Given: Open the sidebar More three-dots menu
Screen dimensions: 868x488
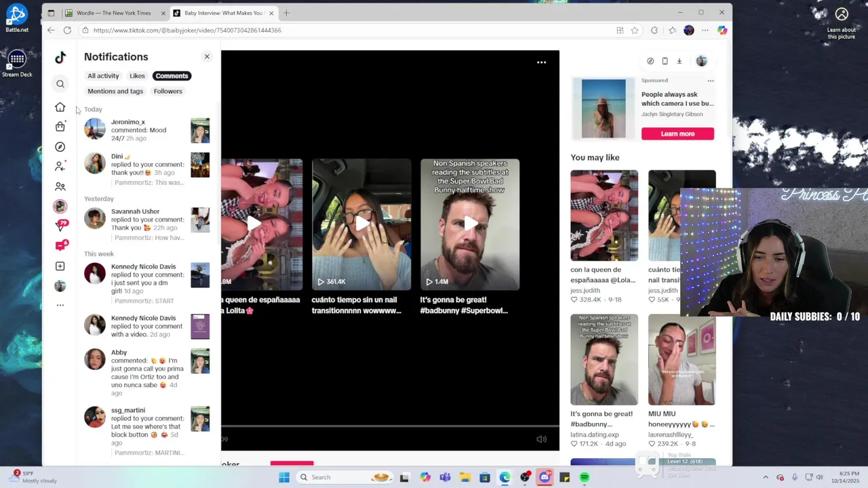Looking at the screenshot, I should point(60,306).
